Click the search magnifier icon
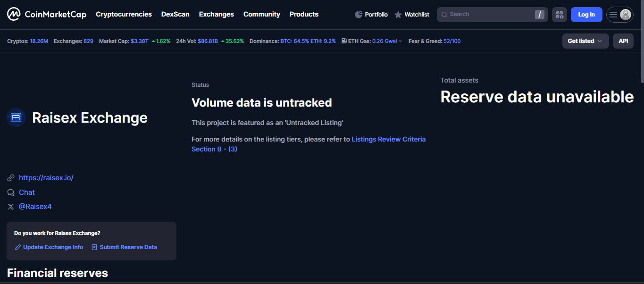 tap(444, 15)
